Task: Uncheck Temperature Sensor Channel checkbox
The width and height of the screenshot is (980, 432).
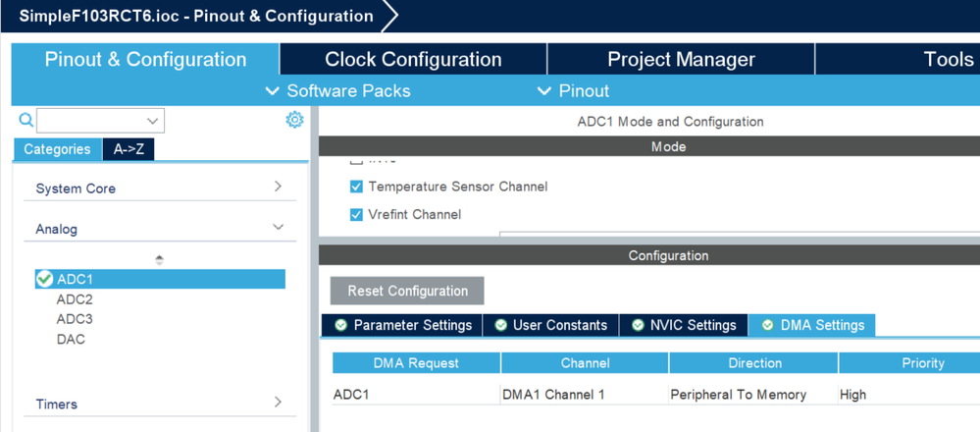Action: point(356,187)
